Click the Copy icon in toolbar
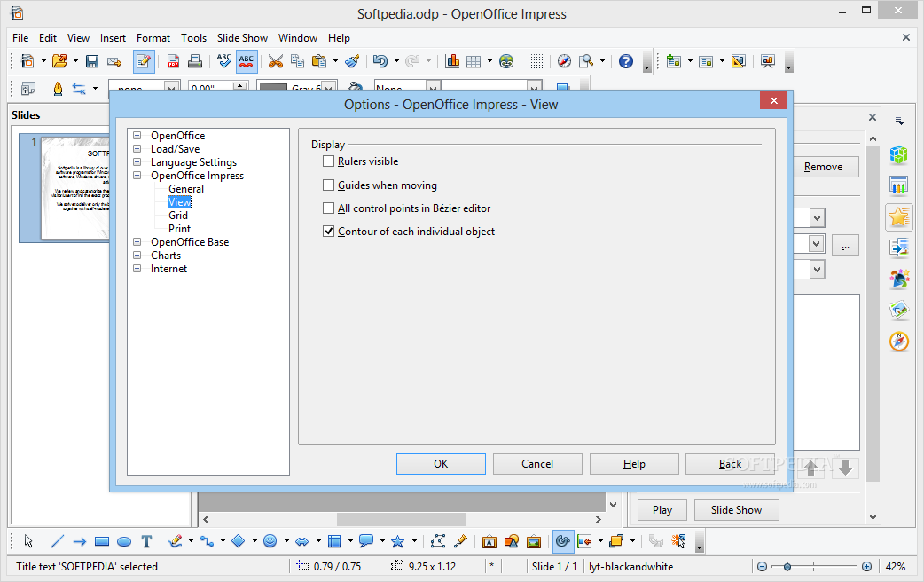Screen dimensions: 924x582 298,61
